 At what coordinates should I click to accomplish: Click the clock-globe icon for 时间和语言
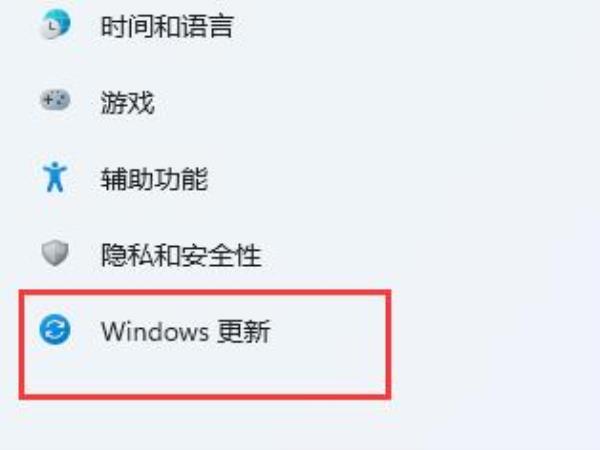tap(55, 24)
